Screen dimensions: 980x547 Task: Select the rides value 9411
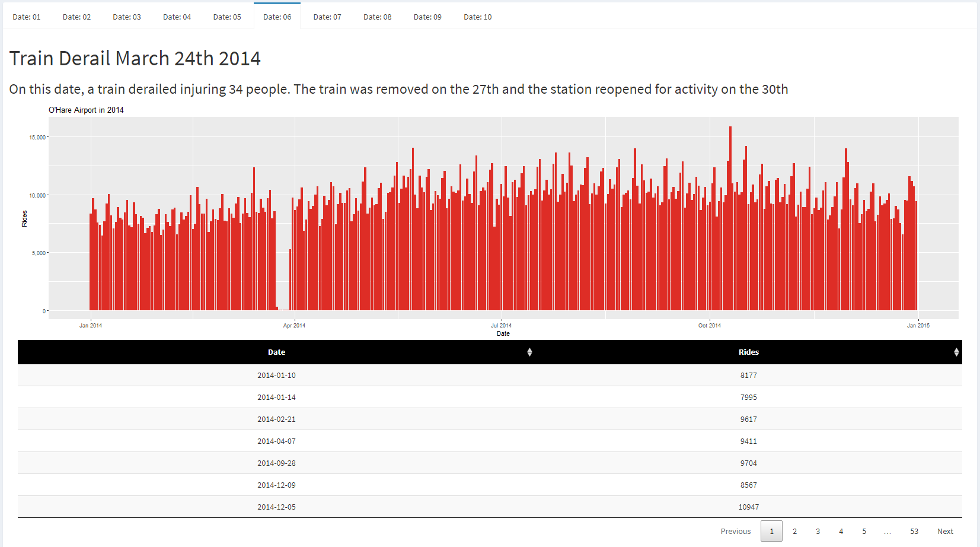tap(749, 441)
